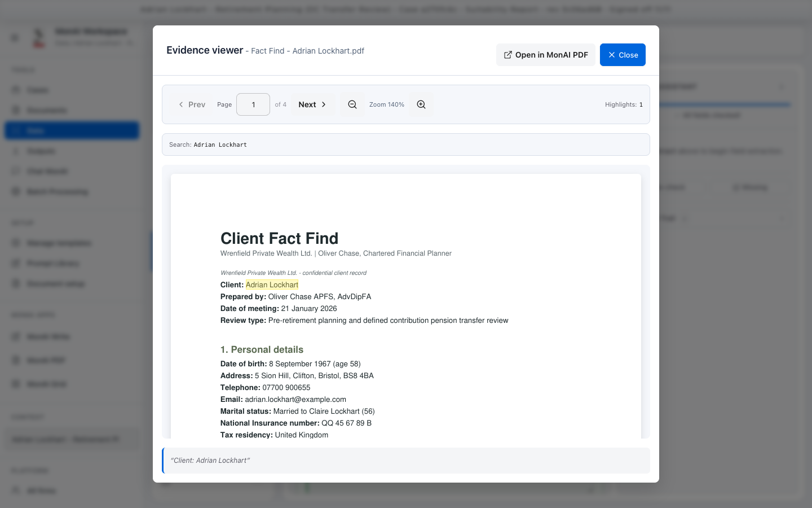Click Marital status Married to Claire Lockhart
The height and width of the screenshot is (508, 812).
(298, 411)
